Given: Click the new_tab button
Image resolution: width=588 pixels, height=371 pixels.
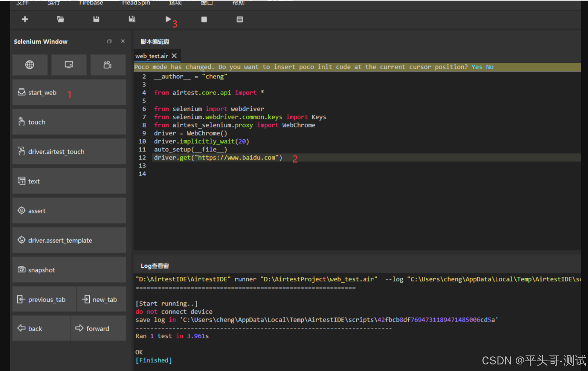Looking at the screenshot, I should coord(101,299).
